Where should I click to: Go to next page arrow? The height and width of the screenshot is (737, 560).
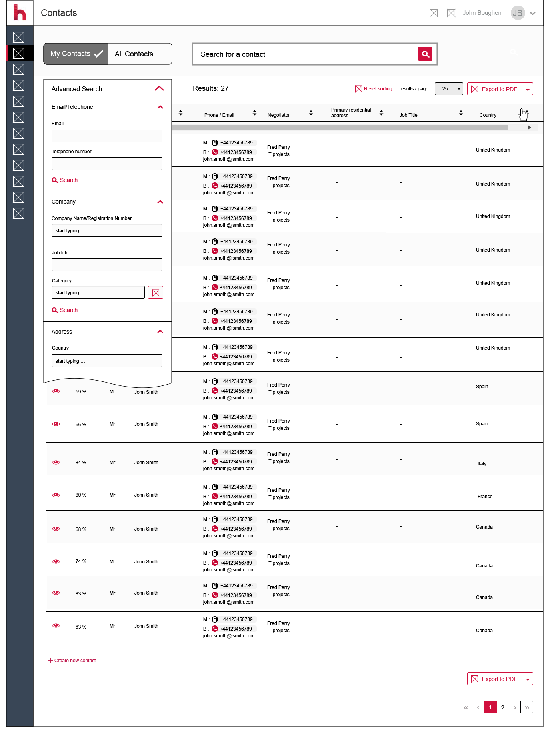point(515,707)
